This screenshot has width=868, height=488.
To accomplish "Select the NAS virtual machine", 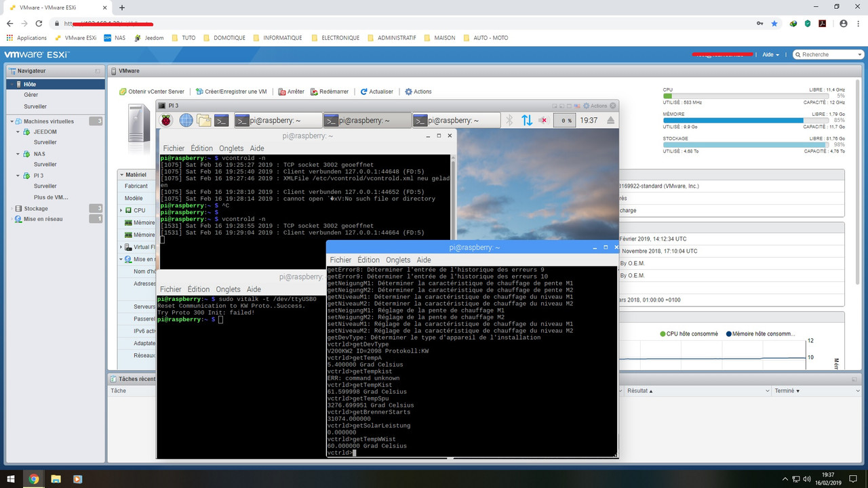I will click(x=39, y=154).
